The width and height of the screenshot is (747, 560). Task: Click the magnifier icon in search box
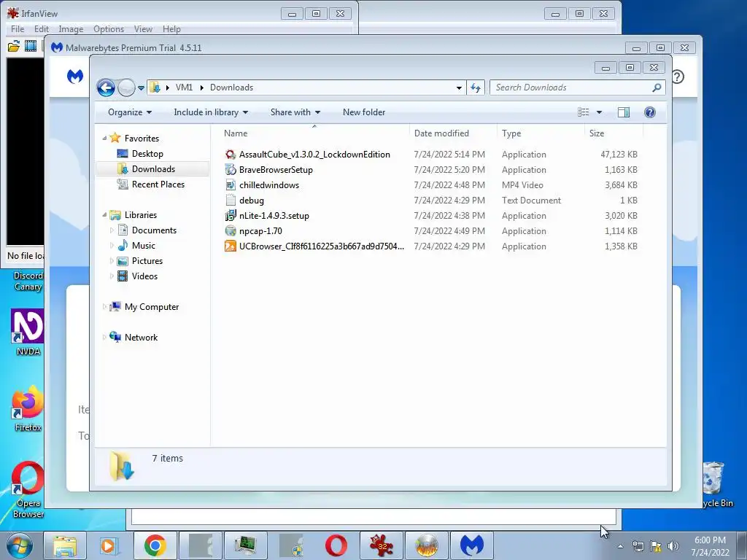[x=657, y=87]
